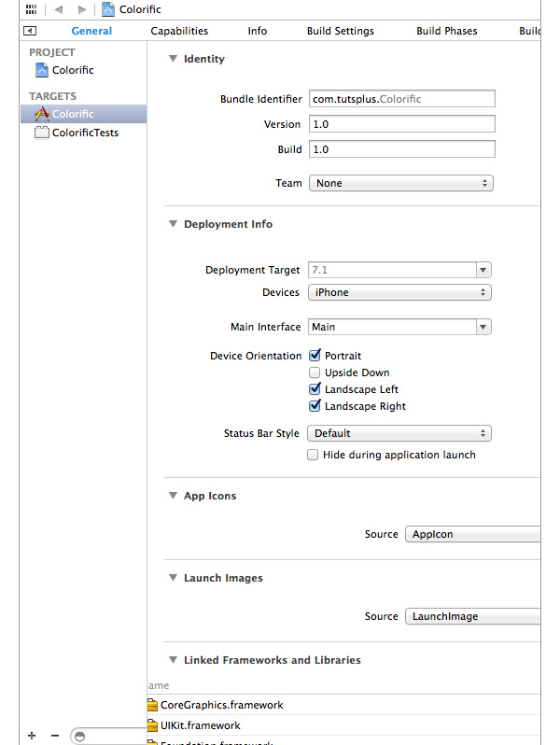The width and height of the screenshot is (560, 745).
Task: Click the Version field
Action: [x=402, y=124]
